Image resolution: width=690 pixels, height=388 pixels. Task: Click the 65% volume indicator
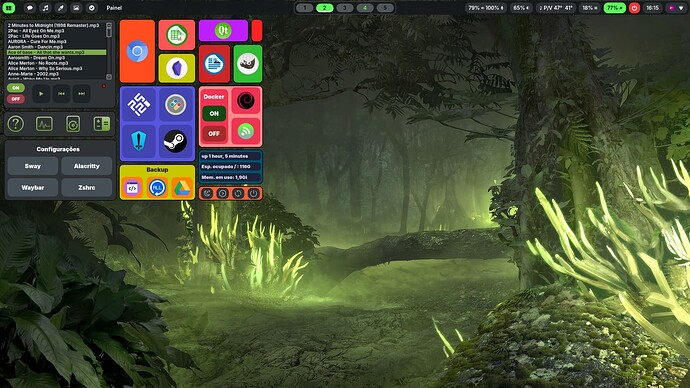point(521,7)
